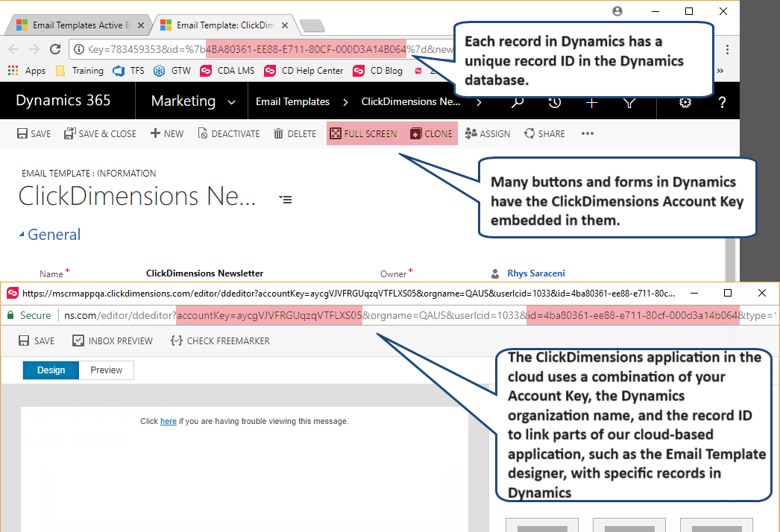Click the browser forward arrow
780x532 pixels.
pos(34,49)
